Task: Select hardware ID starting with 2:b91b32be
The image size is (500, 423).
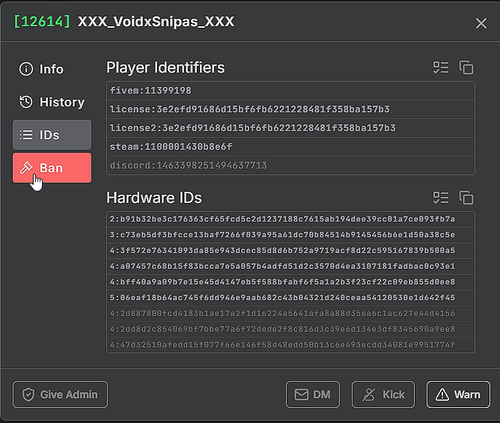Action: (291, 219)
